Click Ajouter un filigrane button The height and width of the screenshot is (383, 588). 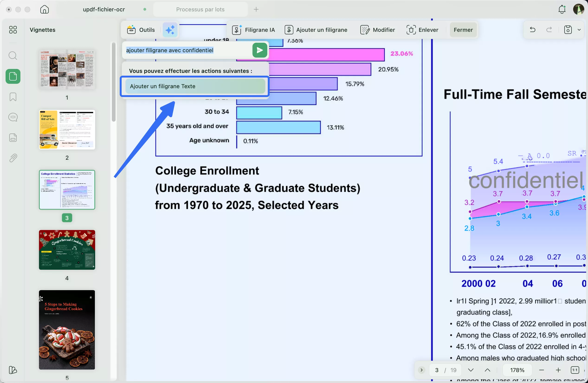pos(316,30)
